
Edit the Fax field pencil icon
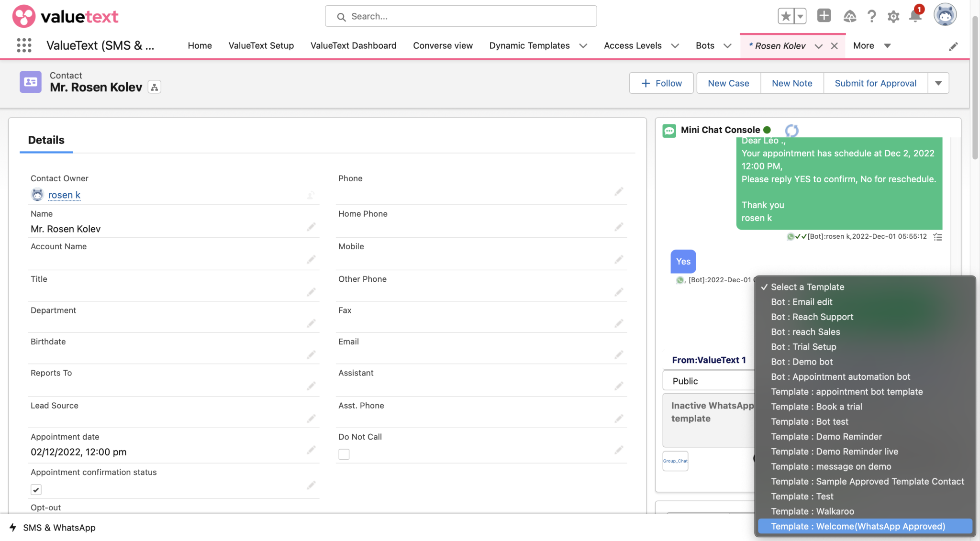[x=619, y=323]
